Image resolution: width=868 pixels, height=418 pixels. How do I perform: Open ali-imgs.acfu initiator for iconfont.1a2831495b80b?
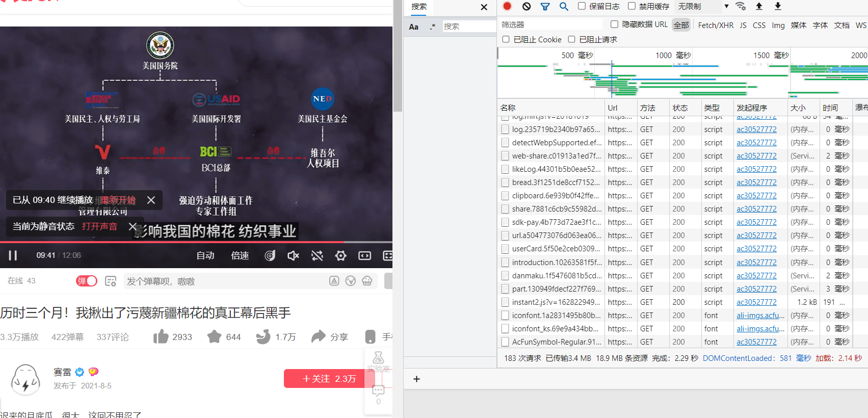[760, 316]
